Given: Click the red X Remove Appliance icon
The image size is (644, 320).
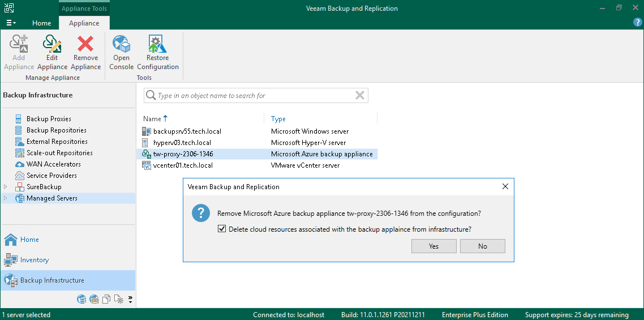Looking at the screenshot, I should coord(86,44).
